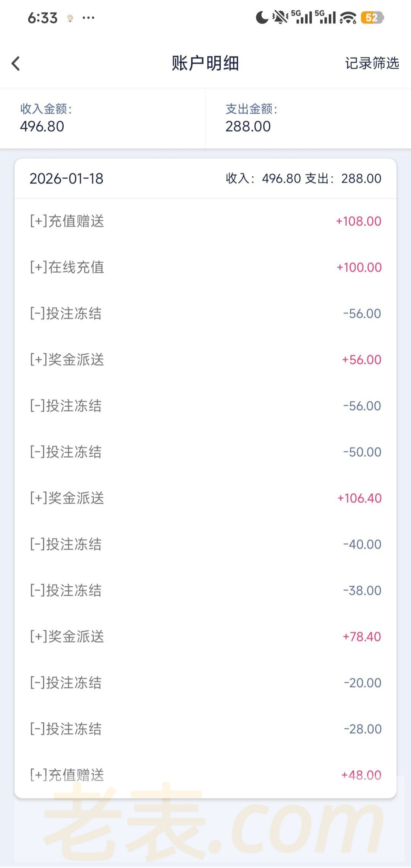Tap the back arrow icon
This screenshot has width=411, height=868.
pos(16,63)
